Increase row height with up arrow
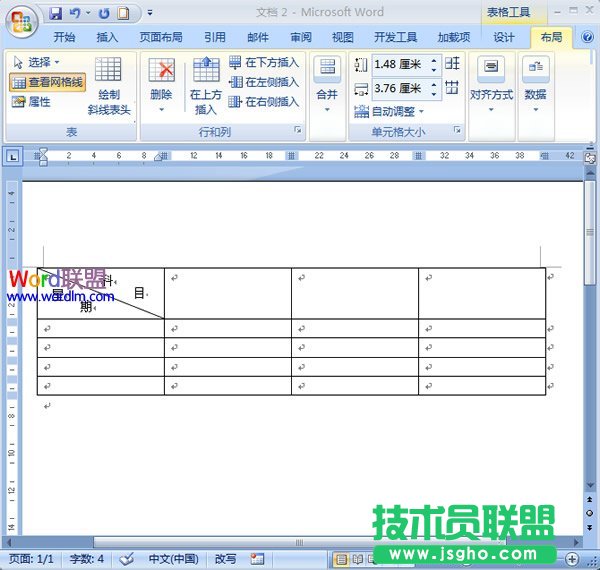600x570 pixels. pos(434,60)
